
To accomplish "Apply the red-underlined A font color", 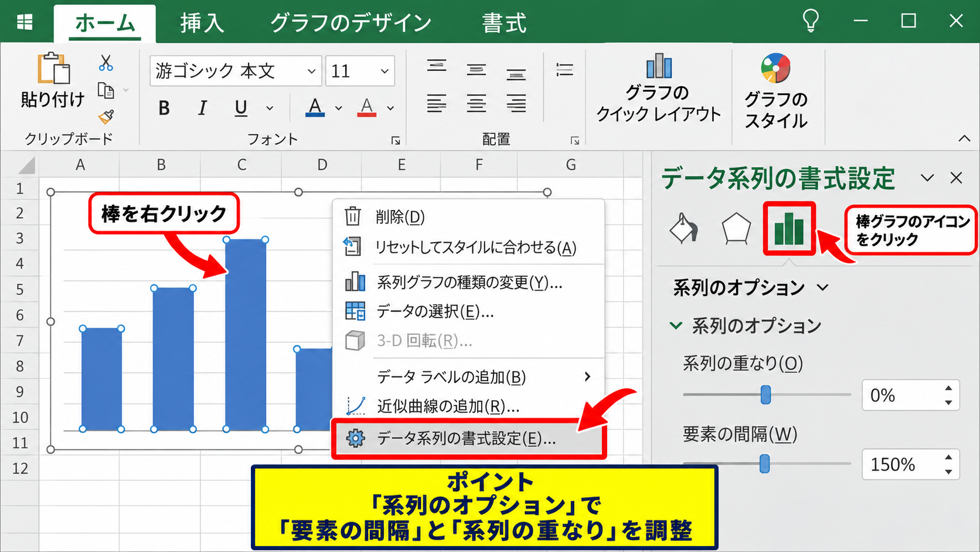I will (x=367, y=107).
